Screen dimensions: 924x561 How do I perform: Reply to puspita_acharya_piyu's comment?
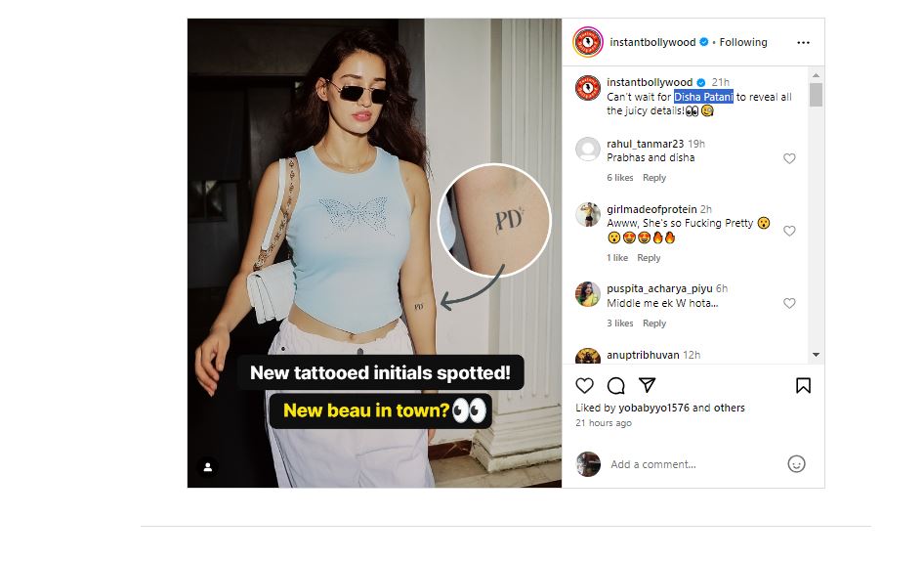pyautogui.click(x=654, y=324)
